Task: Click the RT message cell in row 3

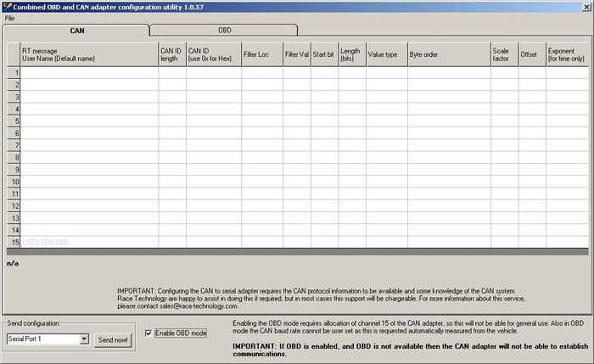Action: (x=89, y=98)
